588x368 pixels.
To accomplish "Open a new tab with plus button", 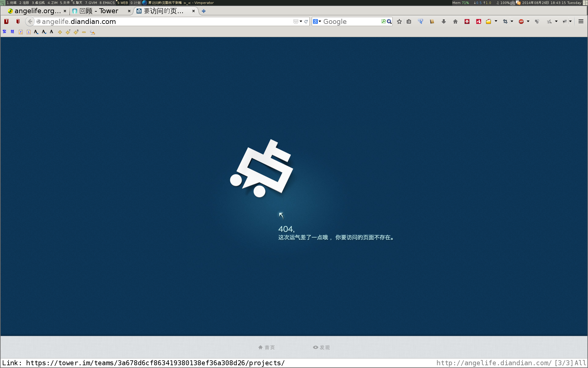I will coord(204,11).
